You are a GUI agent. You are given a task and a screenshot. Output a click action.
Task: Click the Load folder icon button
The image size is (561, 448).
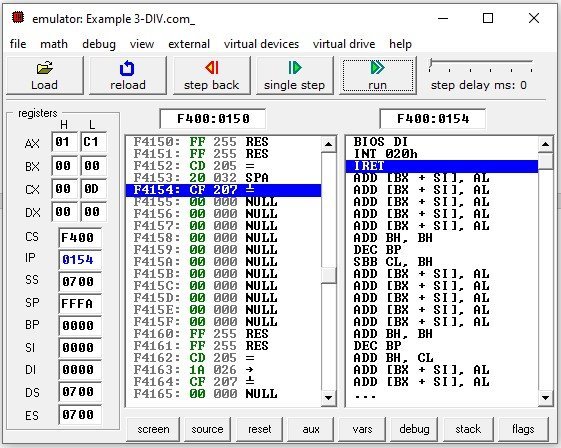[x=44, y=76]
